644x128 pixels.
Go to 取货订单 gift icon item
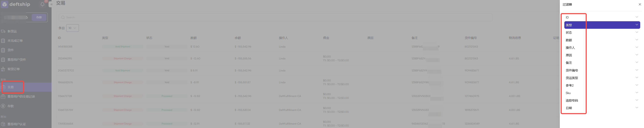pyautogui.click(x=3, y=69)
